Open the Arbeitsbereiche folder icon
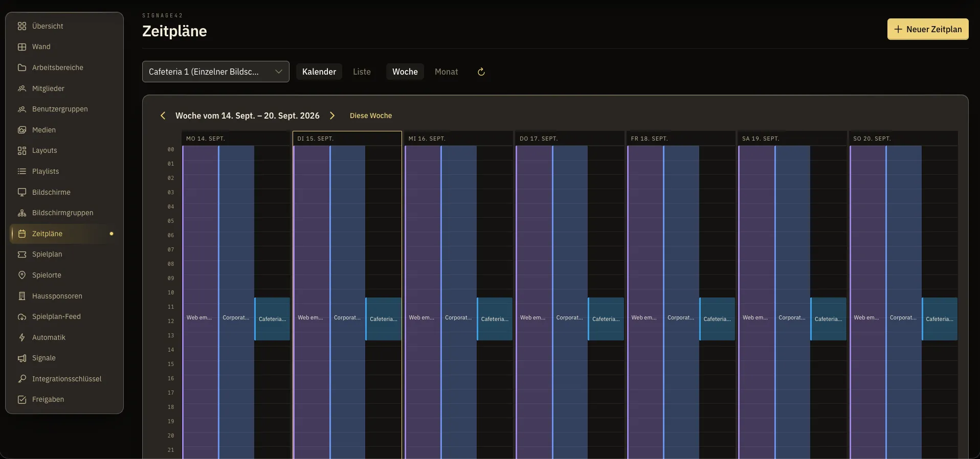The height and width of the screenshot is (459, 980). click(22, 67)
